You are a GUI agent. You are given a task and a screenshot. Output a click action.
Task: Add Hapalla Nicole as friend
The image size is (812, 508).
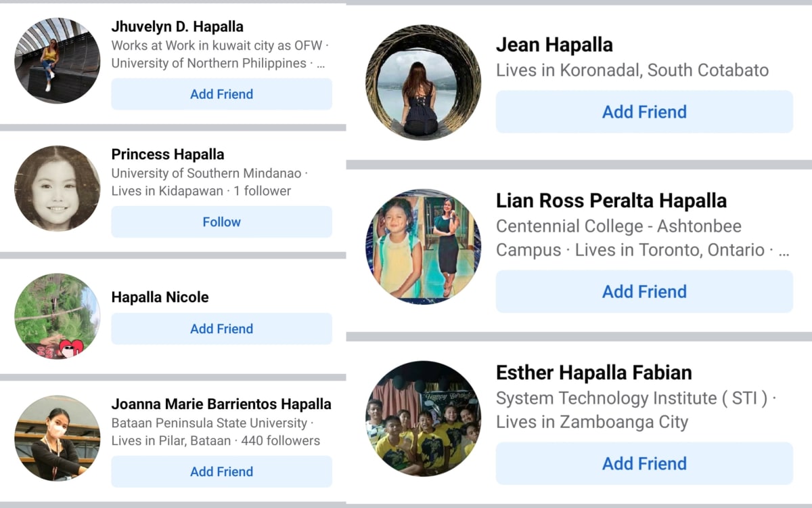(x=221, y=329)
